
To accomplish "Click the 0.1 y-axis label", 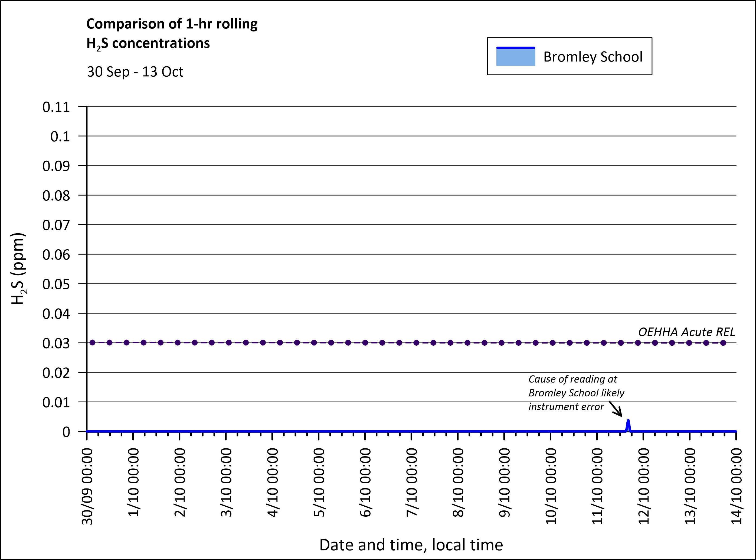I will pyautogui.click(x=60, y=137).
